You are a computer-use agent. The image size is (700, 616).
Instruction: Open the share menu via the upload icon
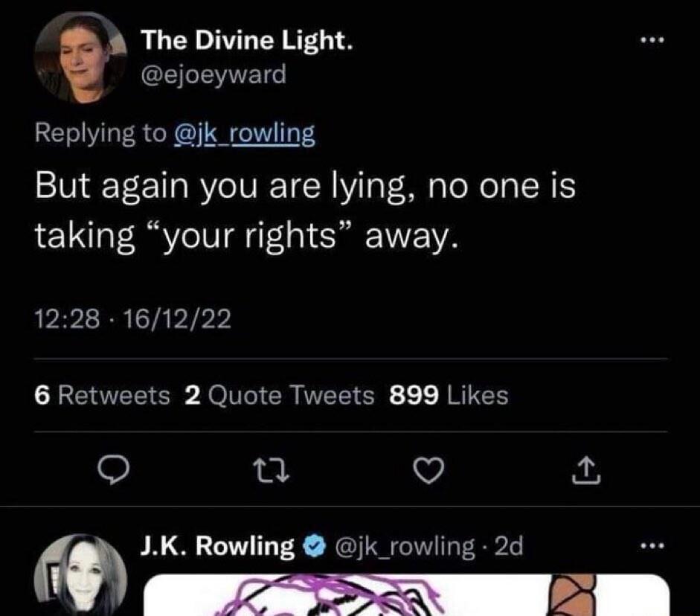coord(587,468)
